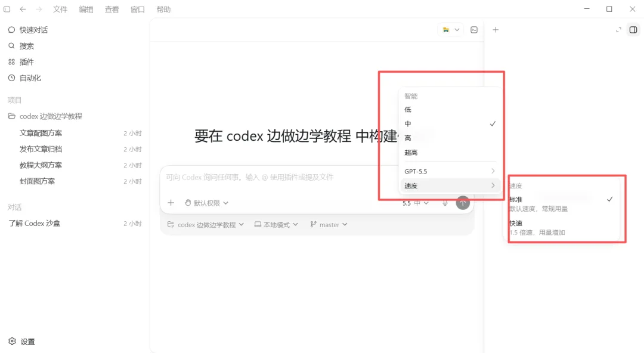Image resolution: width=644 pixels, height=353 pixels.
Task: Open the terminal panel icon
Action: [x=474, y=30]
